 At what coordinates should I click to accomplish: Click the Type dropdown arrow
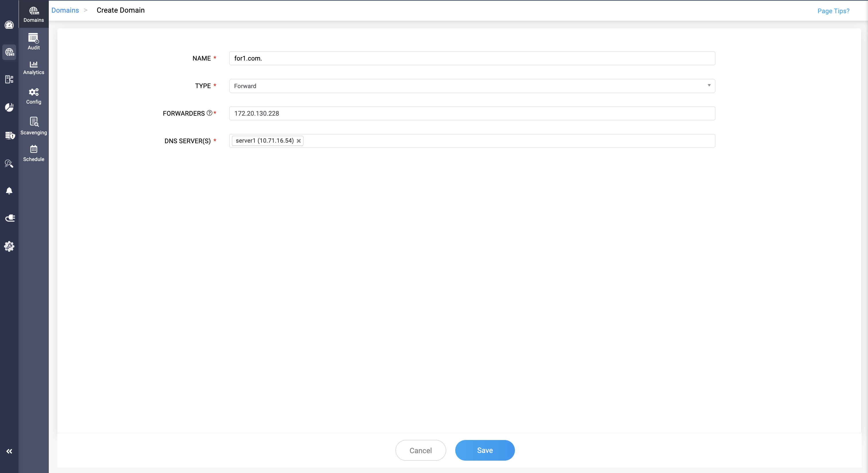(x=709, y=86)
